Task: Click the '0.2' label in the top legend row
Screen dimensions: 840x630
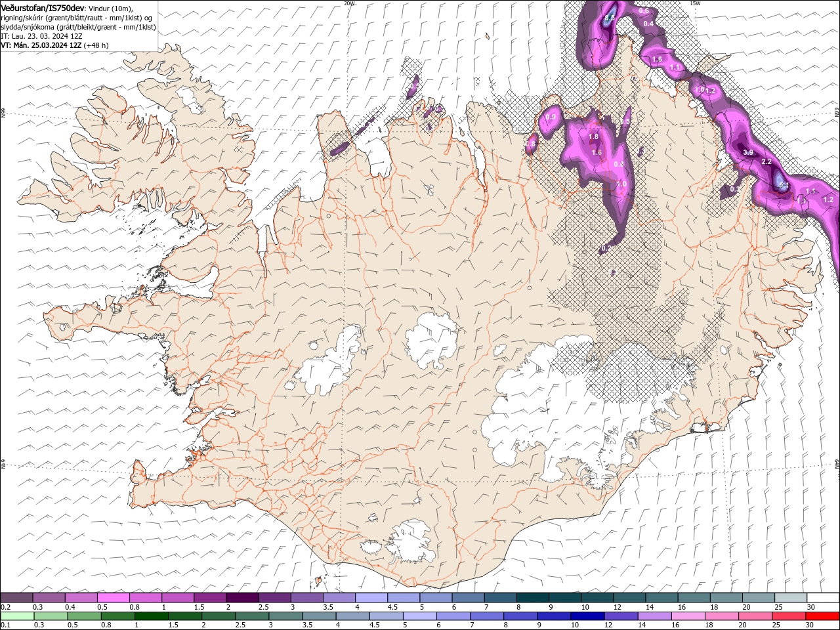Action: (x=6, y=607)
